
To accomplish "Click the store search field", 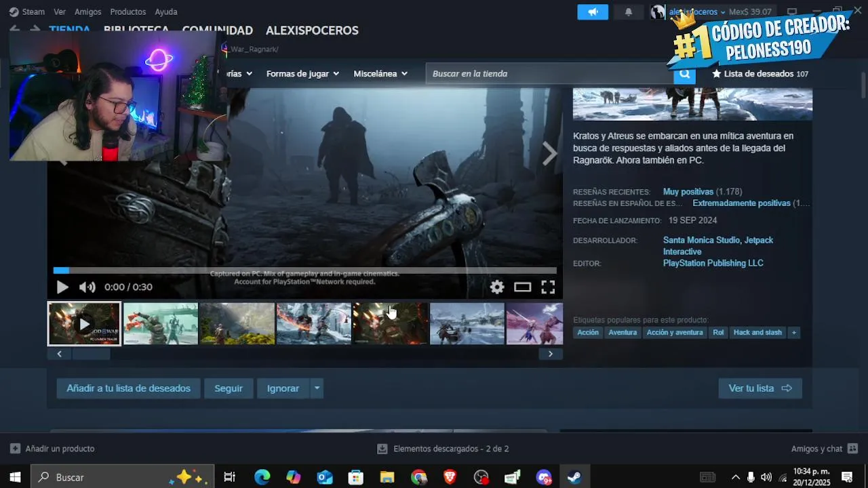I will pyautogui.click(x=549, y=73).
